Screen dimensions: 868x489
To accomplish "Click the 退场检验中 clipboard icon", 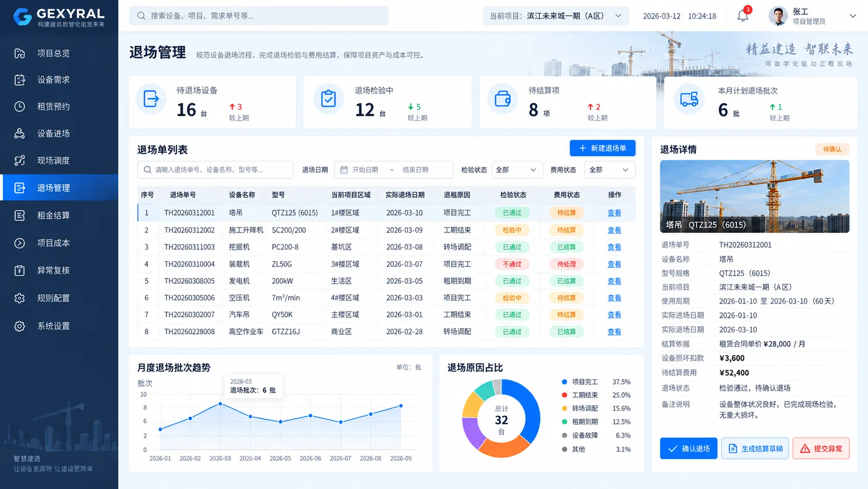I will coord(328,99).
